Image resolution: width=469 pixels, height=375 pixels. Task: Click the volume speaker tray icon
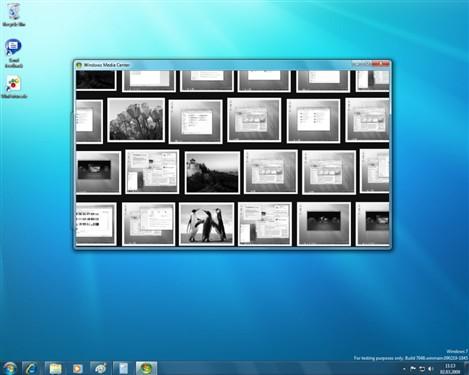pyautogui.click(x=431, y=369)
